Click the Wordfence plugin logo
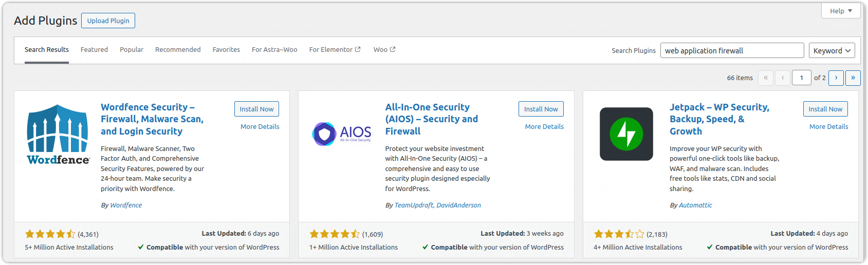Screen dimensions: 868x265 click(58, 134)
